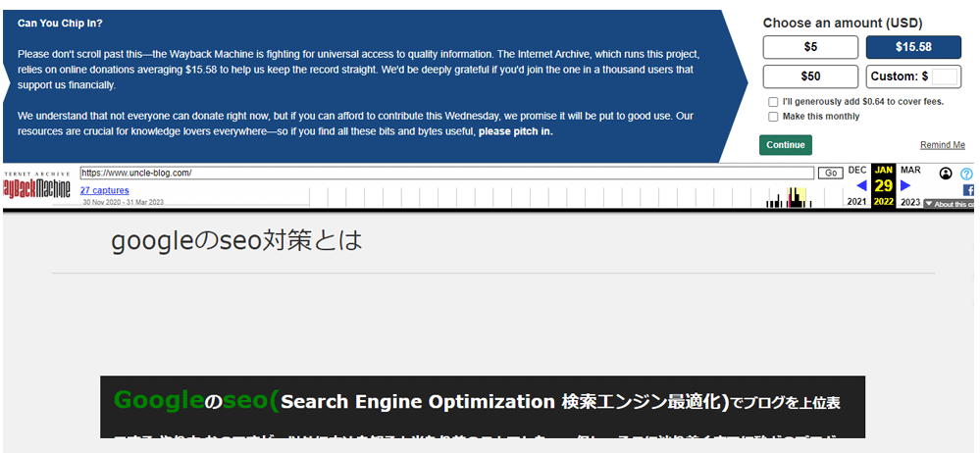Click the green 'Google' word in the banner
Viewport: 980px width, 453px height.
[x=159, y=400]
